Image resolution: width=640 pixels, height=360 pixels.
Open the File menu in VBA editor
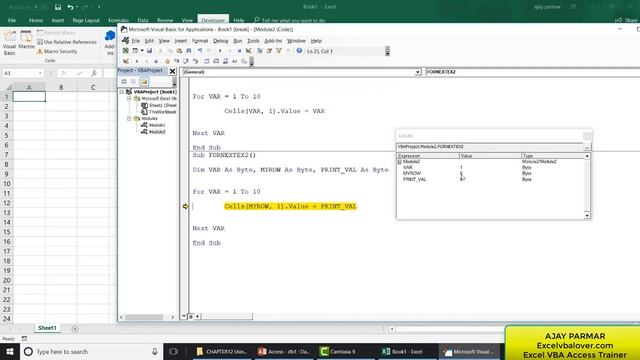136,41
